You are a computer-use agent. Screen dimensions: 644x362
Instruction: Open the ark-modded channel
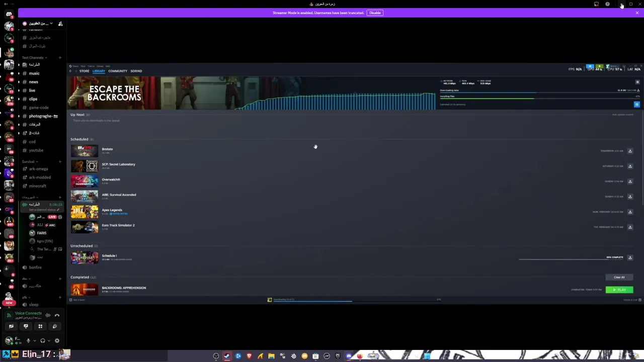pyautogui.click(x=40, y=177)
